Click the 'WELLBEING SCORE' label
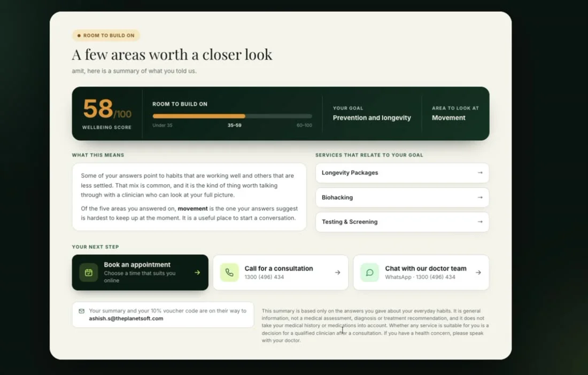Viewport: 588px width, 375px height. tap(107, 127)
